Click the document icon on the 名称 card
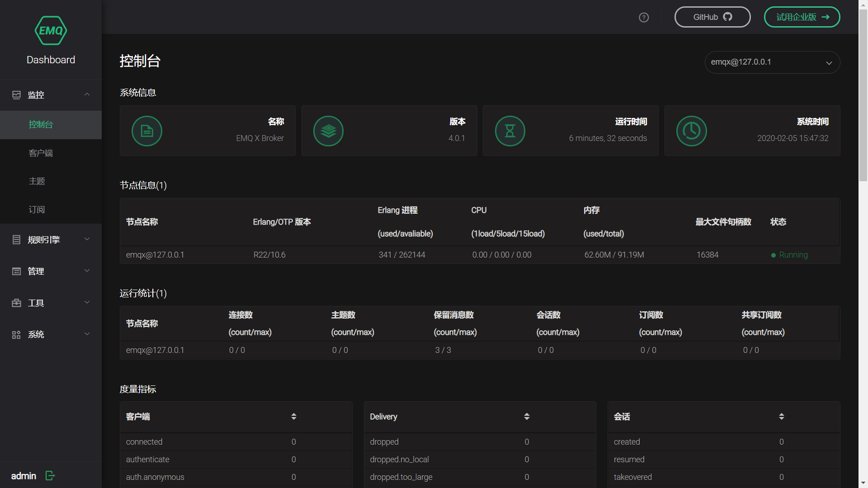 pos(147,131)
